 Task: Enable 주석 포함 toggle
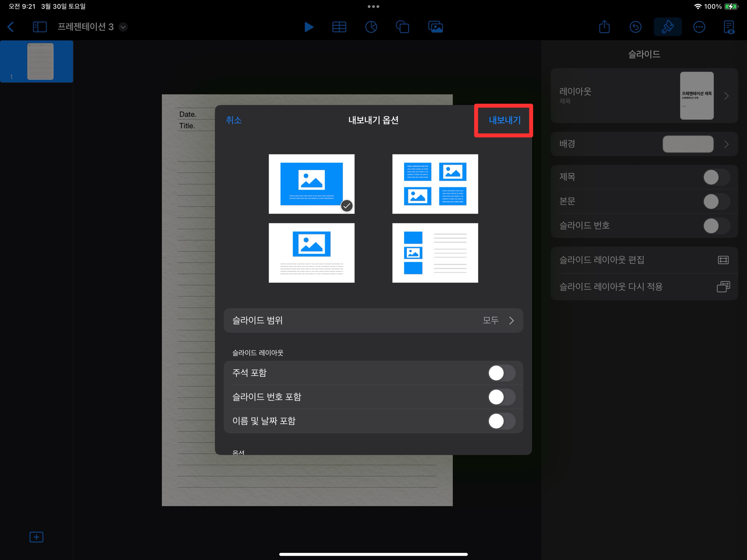click(501, 373)
